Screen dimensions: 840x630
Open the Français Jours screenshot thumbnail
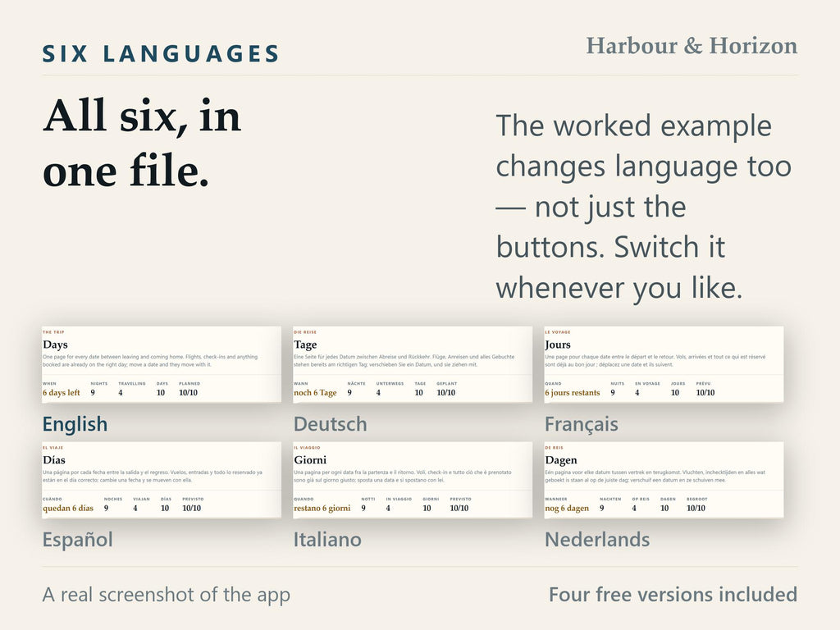(664, 364)
